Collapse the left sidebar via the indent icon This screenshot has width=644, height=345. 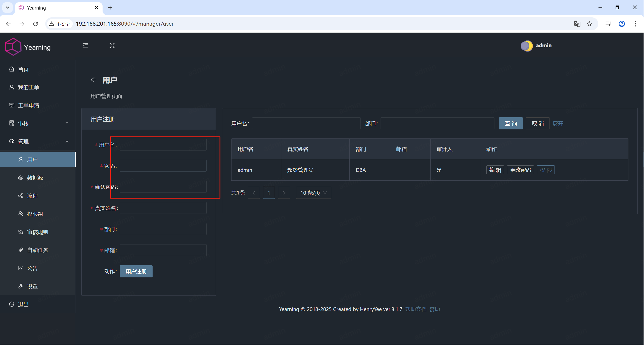[x=85, y=45]
